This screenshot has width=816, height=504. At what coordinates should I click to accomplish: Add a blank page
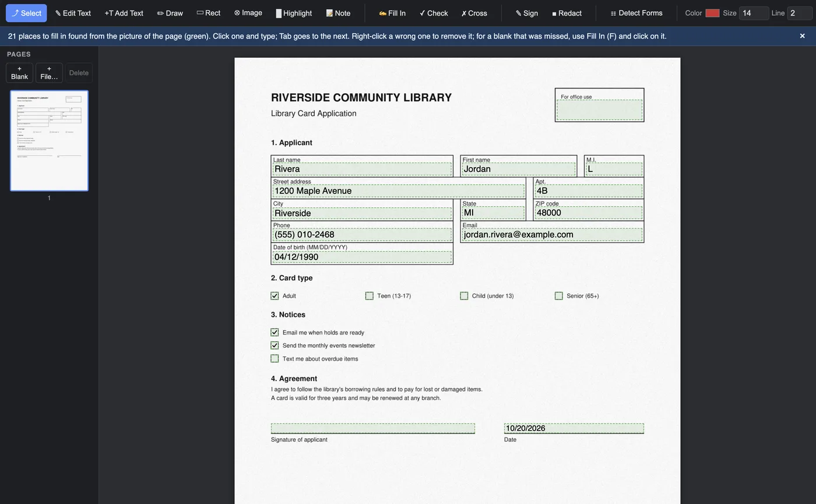pyautogui.click(x=19, y=73)
